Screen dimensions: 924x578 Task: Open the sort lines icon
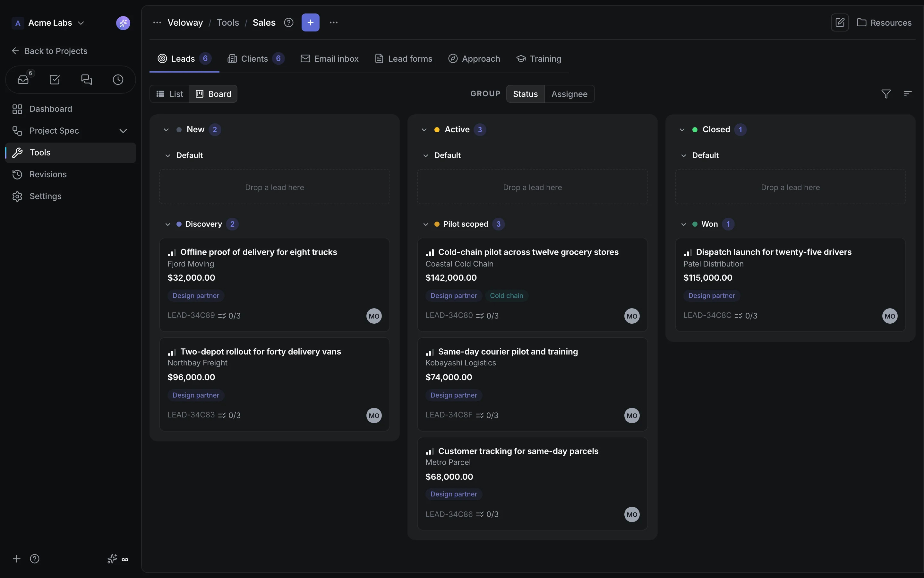(x=908, y=94)
